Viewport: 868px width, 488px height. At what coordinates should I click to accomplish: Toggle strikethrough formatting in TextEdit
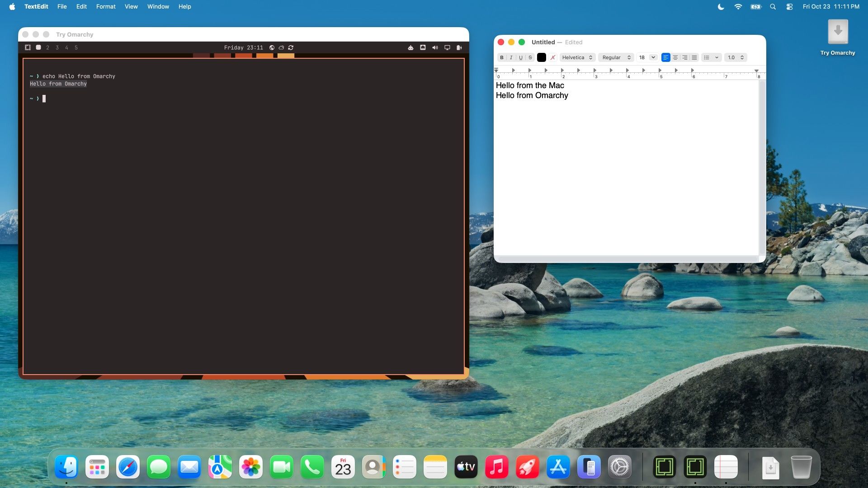pos(530,57)
